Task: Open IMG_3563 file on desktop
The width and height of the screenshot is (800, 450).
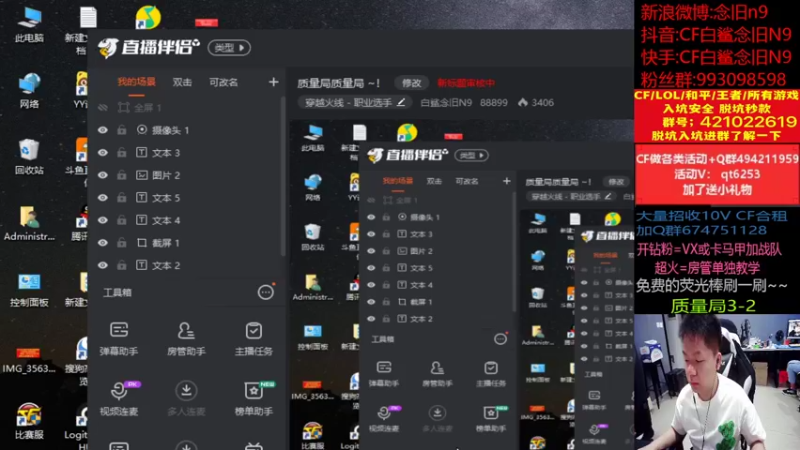Action: 29,359
